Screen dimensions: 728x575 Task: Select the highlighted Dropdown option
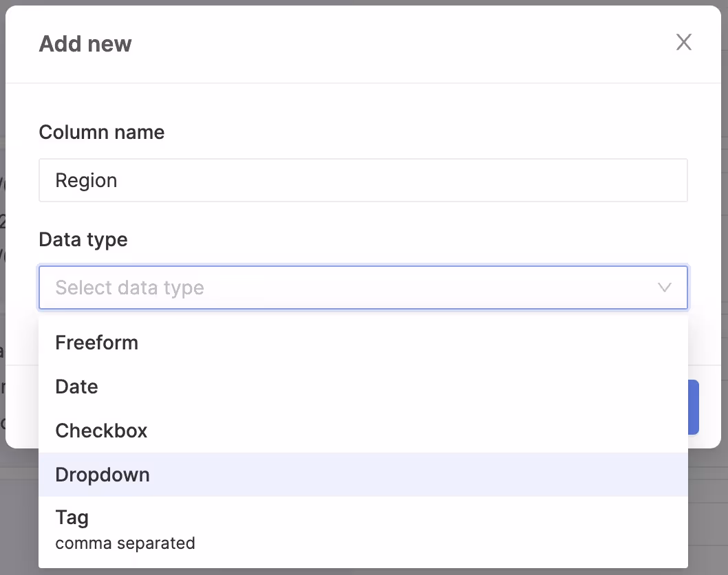point(103,475)
